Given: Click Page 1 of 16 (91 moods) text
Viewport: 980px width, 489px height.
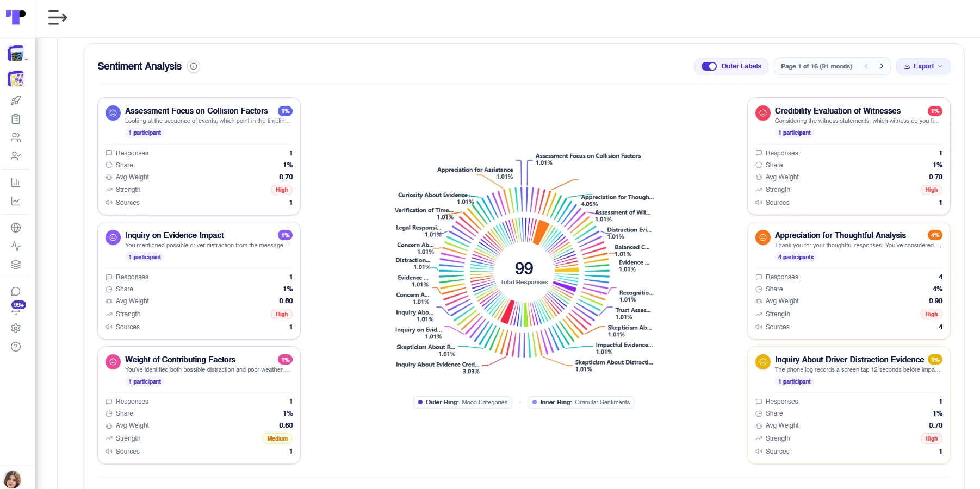Looking at the screenshot, I should 816,66.
